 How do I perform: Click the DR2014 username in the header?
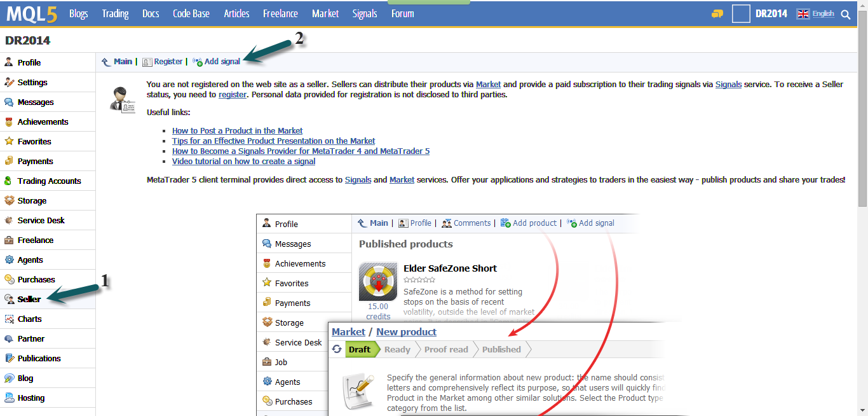click(771, 13)
